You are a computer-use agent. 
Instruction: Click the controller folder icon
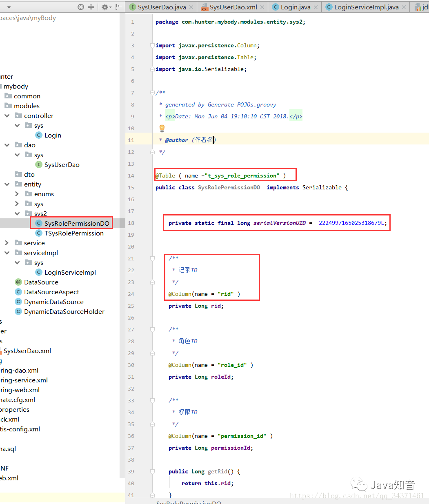(18, 115)
